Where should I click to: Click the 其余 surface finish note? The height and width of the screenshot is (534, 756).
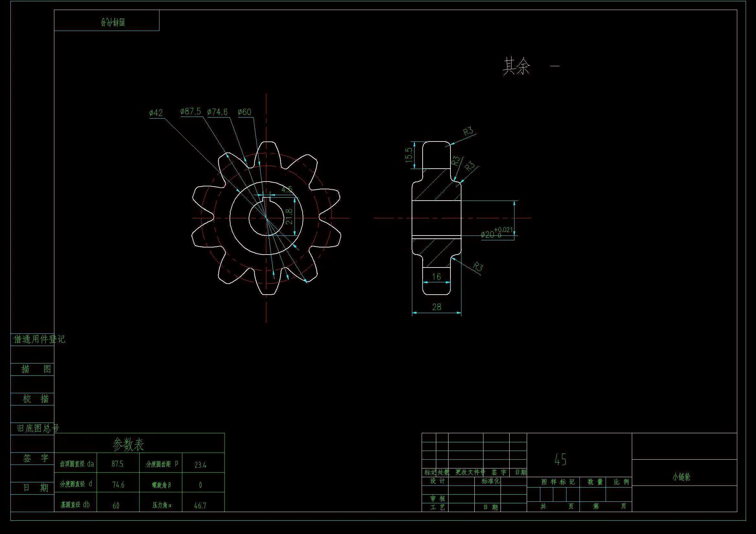[516, 66]
